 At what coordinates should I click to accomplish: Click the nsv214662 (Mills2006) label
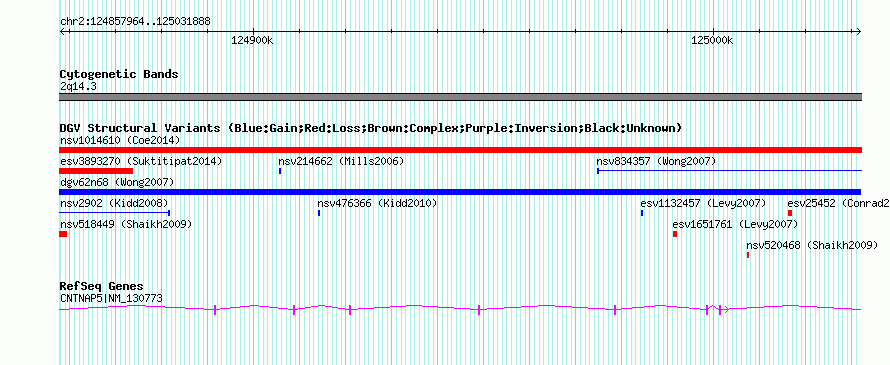[341, 161]
